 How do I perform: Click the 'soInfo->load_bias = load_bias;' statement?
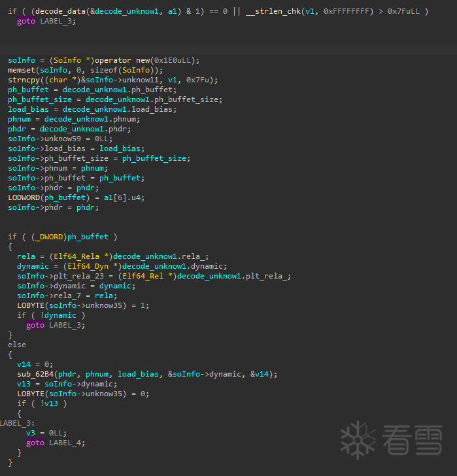[76, 148]
